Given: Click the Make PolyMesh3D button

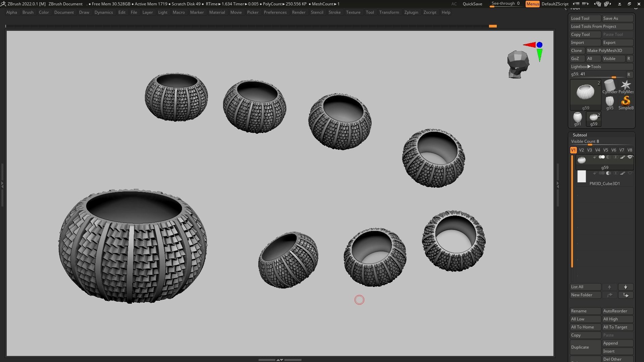Looking at the screenshot, I should tap(609, 51).
